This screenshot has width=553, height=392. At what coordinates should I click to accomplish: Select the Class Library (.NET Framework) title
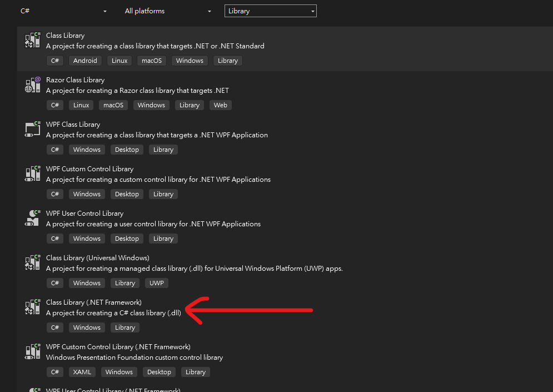click(x=93, y=302)
